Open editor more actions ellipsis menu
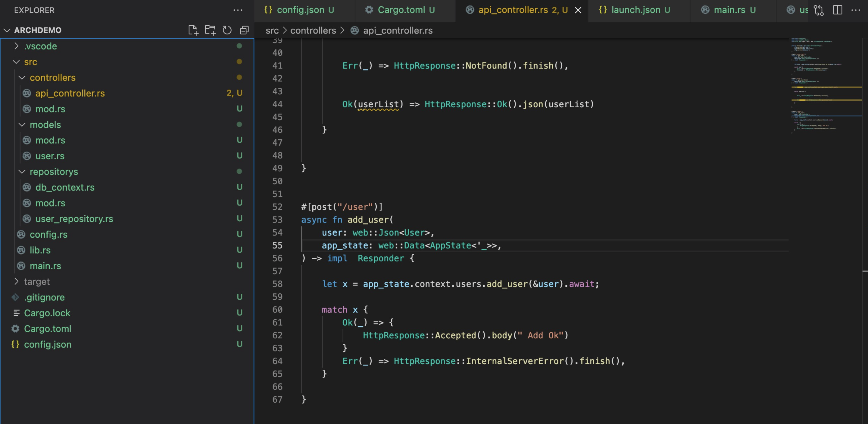Image resolution: width=868 pixels, height=424 pixels. pyautogui.click(x=856, y=10)
